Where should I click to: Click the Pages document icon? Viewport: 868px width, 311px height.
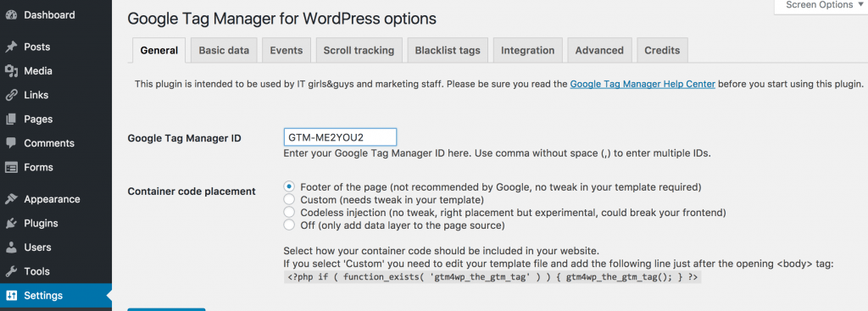10,119
